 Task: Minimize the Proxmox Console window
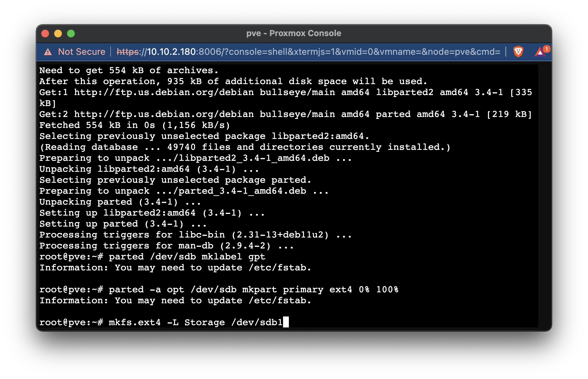tap(58, 34)
